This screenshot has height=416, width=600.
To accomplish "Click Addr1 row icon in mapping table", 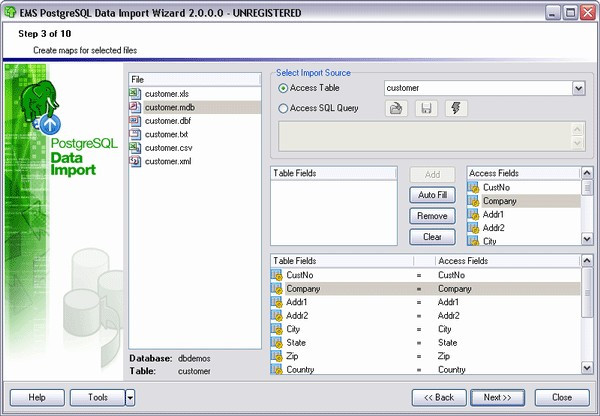I will point(277,302).
